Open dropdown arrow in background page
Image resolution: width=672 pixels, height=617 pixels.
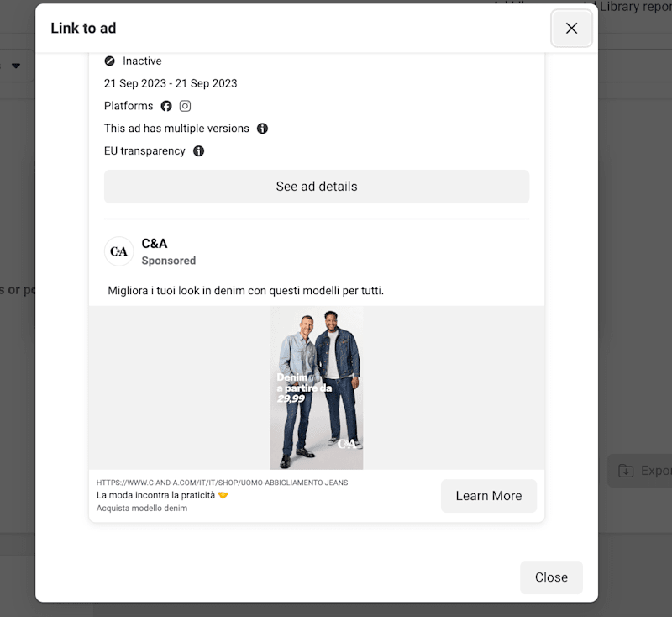[16, 66]
